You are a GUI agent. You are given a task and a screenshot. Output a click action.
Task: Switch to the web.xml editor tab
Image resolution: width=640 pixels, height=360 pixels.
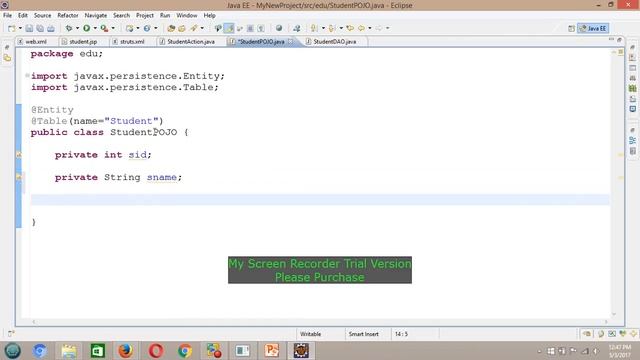click(36, 42)
